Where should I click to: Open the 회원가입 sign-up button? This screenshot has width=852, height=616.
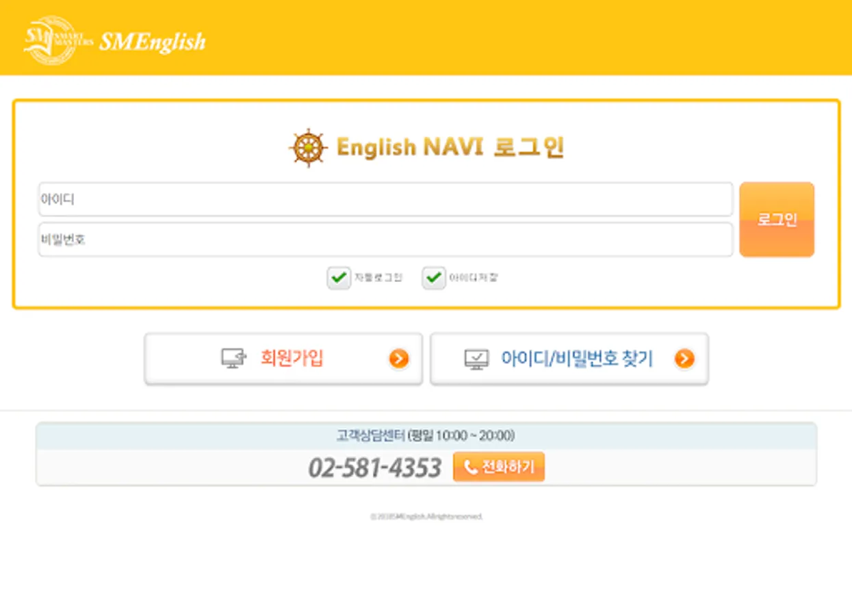tap(283, 359)
